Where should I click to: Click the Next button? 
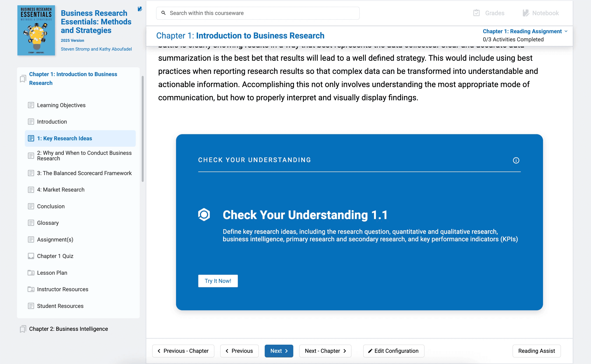pos(279,351)
